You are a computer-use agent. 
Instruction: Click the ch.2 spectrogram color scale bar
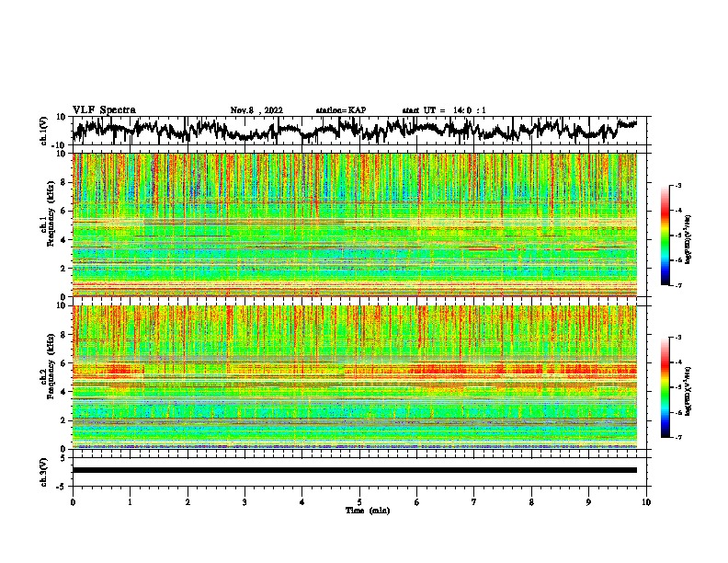tap(665, 387)
